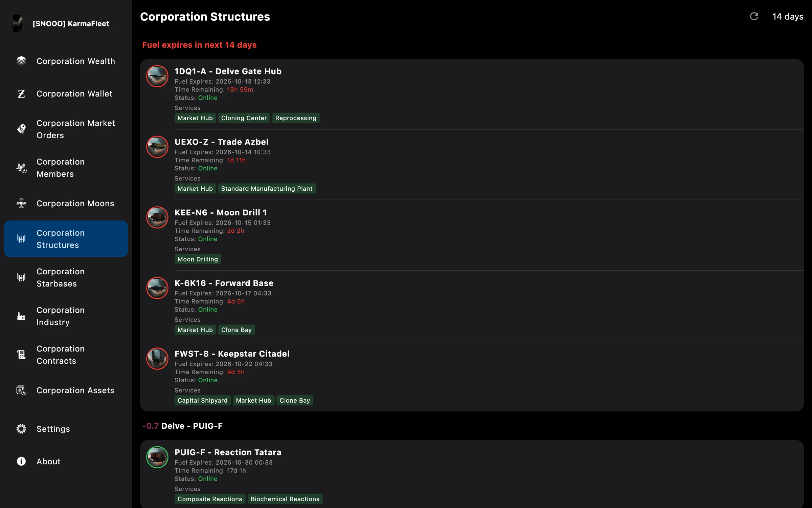Click the Forward Base structure thumbnail
812x508 pixels.
tap(157, 288)
